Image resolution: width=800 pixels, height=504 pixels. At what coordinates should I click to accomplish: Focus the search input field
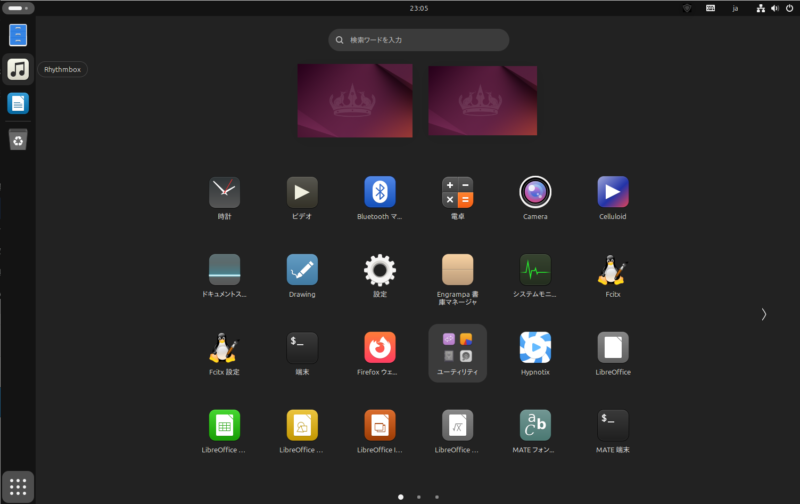420,40
